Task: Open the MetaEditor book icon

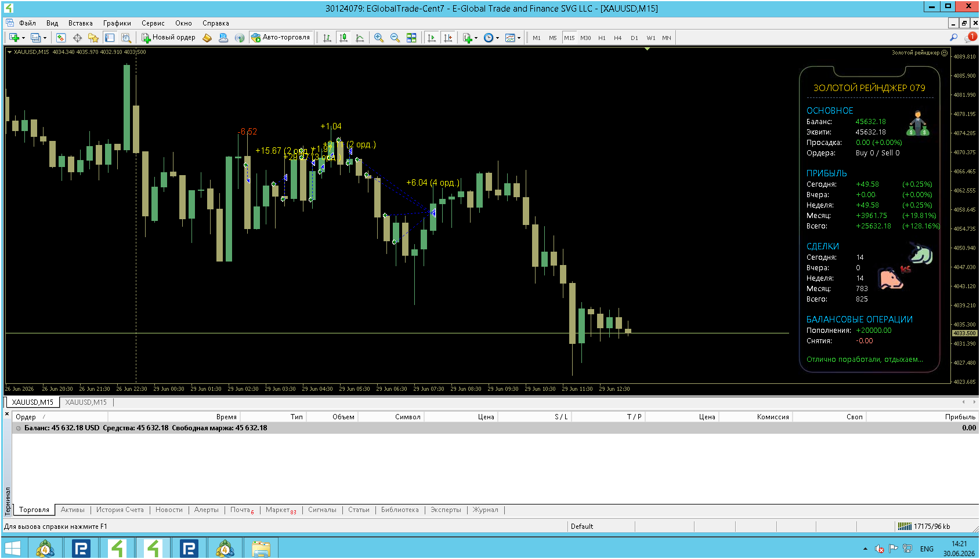Action: [207, 38]
